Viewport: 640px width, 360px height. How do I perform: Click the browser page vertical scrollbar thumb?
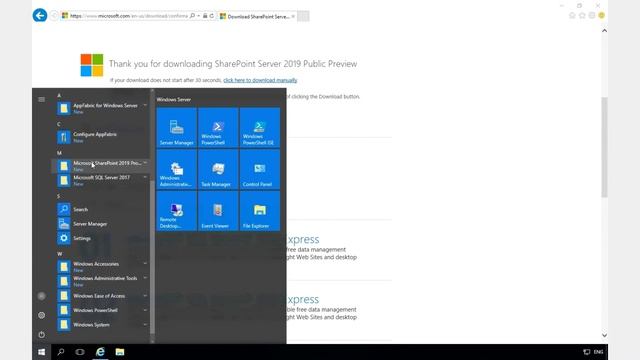(604, 147)
